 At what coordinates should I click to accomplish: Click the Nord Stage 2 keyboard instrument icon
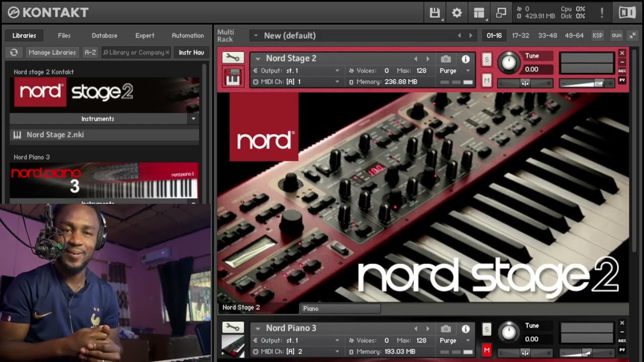pos(233,76)
